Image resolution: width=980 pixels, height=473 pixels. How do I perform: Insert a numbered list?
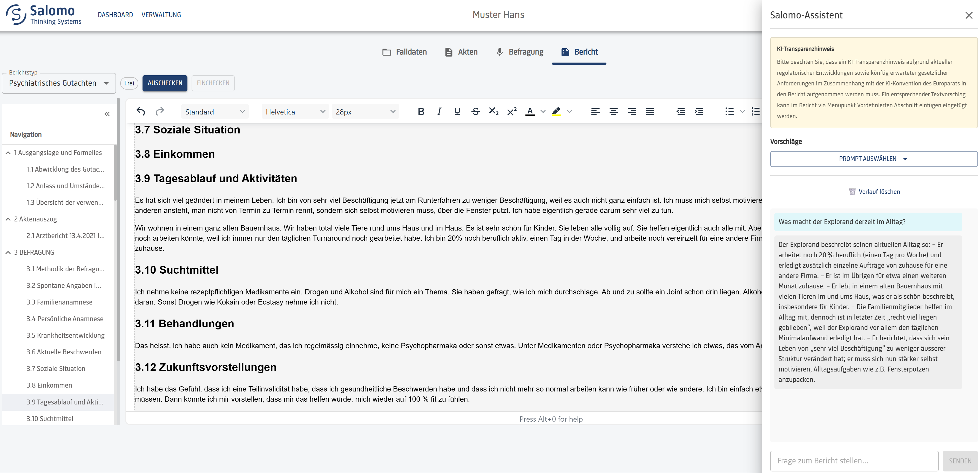pyautogui.click(x=755, y=111)
